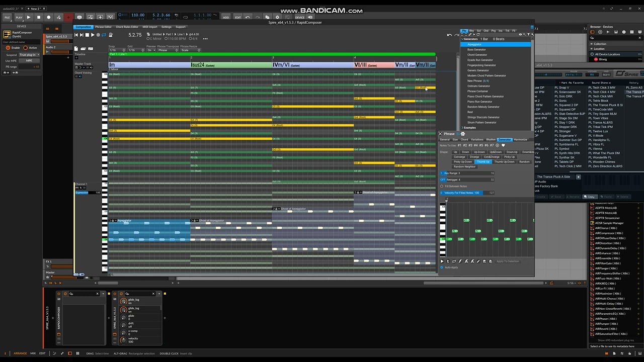644x362 pixels.
Task: Toggle note #1 in Notes To Use
Action: (459, 145)
